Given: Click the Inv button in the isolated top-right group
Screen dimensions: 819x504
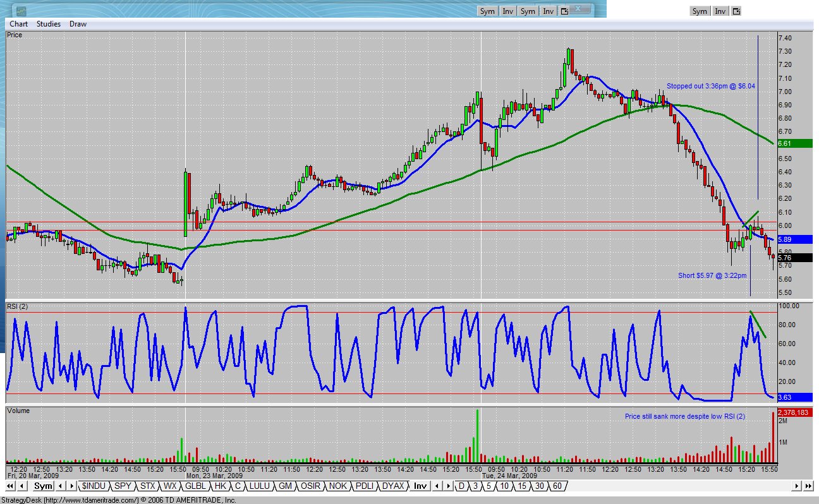Looking at the screenshot, I should coord(720,11).
